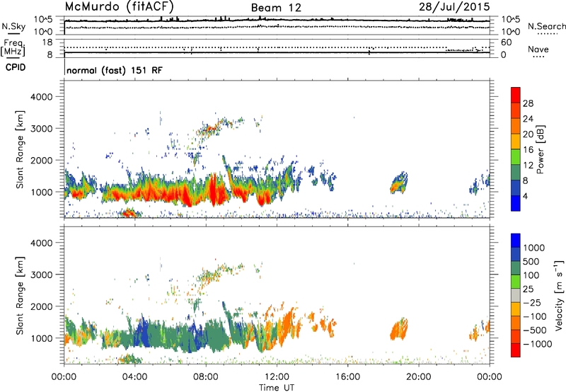Click the '4000' range tick of the power panel
This screenshot has height=392, width=566.
41,97
